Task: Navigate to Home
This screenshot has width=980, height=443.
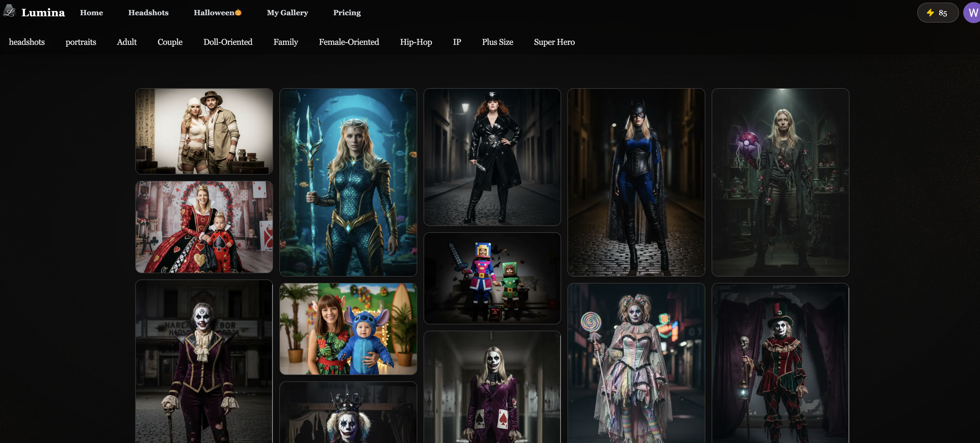Action: [91, 13]
